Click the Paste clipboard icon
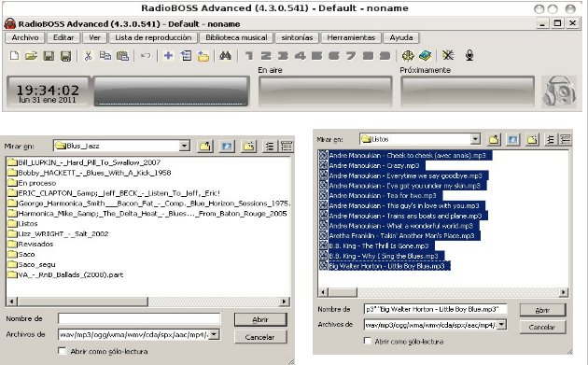Screen dimensions: 588x365 [x=122, y=56]
